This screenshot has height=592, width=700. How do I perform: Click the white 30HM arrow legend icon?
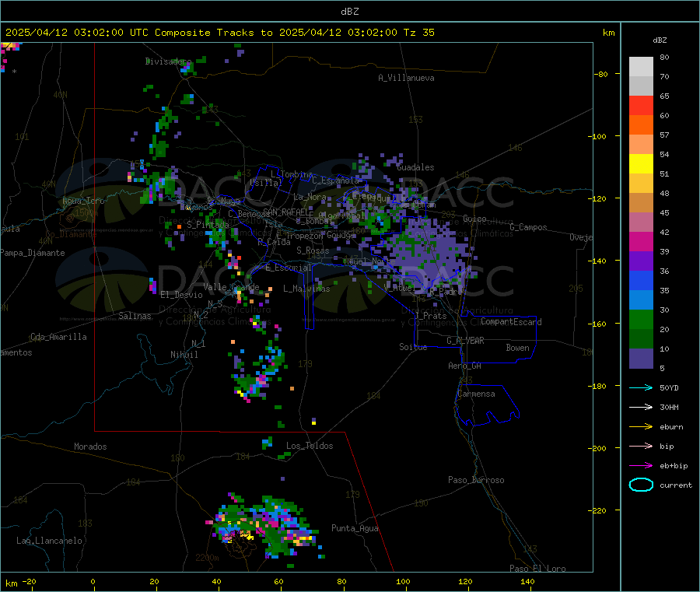(x=641, y=407)
